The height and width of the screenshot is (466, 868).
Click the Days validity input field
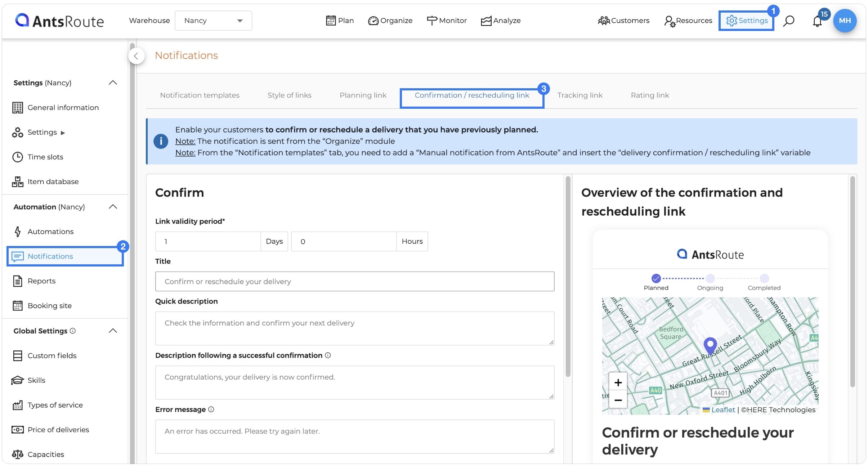tap(208, 241)
